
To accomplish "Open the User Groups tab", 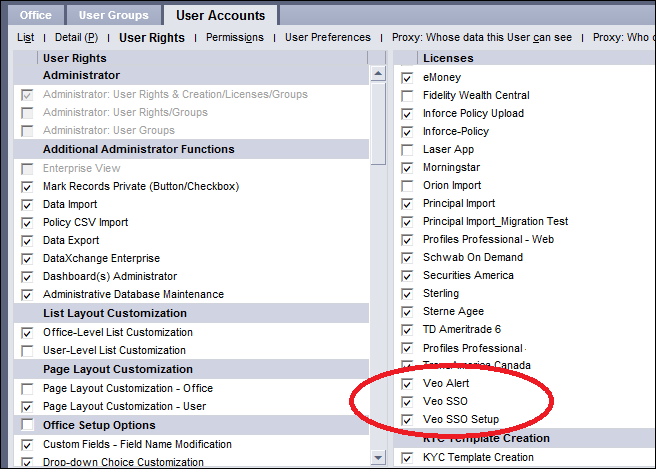I will pyautogui.click(x=113, y=15).
